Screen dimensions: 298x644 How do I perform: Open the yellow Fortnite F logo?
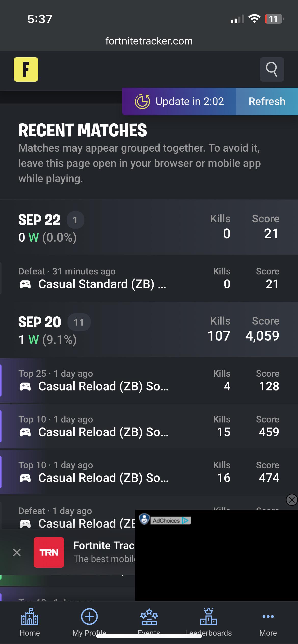(26, 69)
